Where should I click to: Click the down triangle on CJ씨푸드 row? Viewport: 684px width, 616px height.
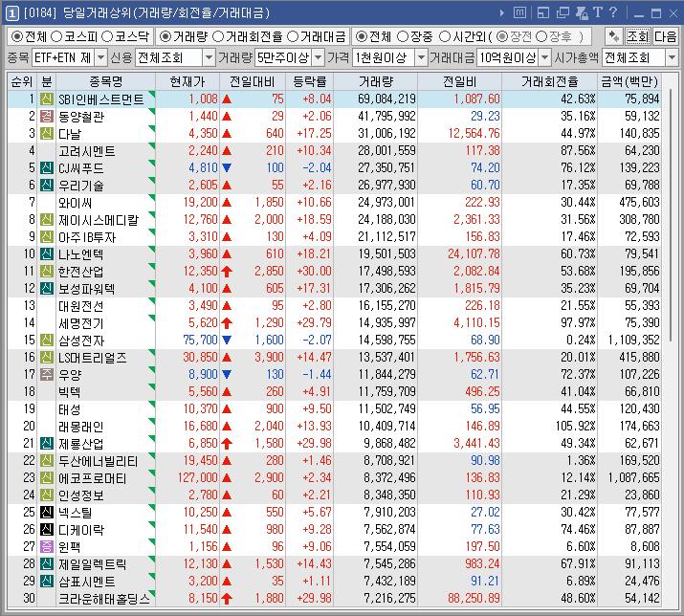coord(227,167)
